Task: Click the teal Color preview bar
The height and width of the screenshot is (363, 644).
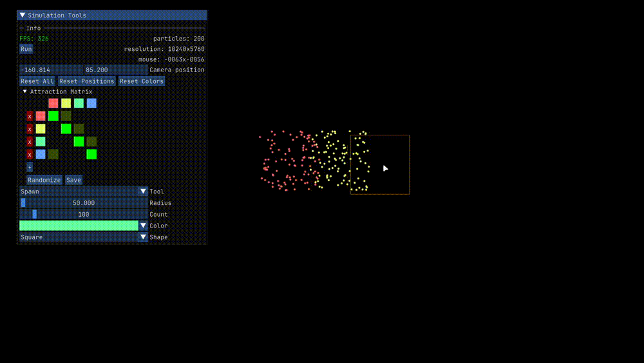Action: click(79, 226)
